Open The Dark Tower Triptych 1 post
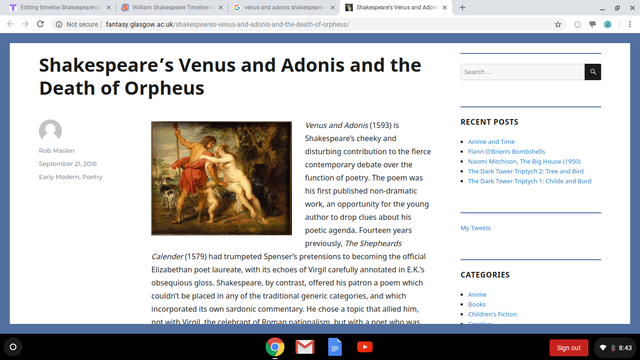Screen dimensions: 640x360 tap(529, 181)
